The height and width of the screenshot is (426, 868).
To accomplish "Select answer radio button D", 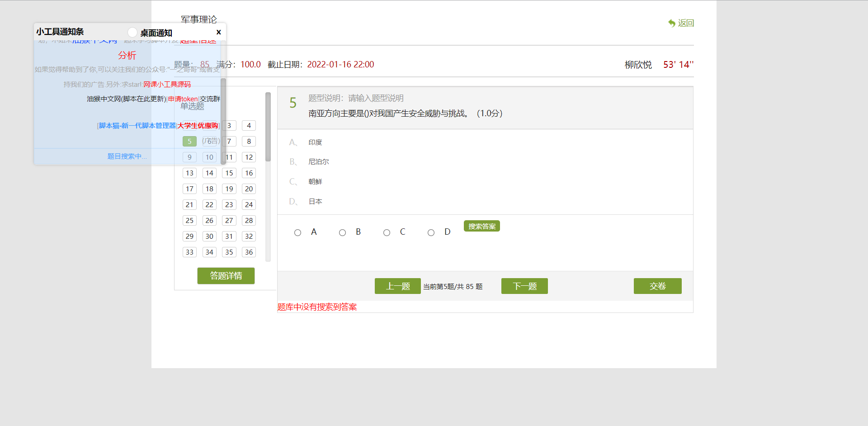I will pyautogui.click(x=431, y=232).
